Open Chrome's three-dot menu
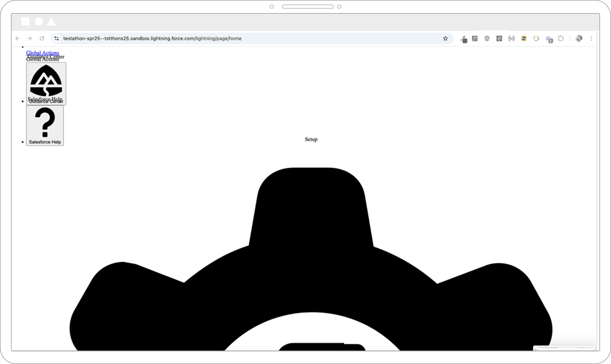 coord(591,38)
